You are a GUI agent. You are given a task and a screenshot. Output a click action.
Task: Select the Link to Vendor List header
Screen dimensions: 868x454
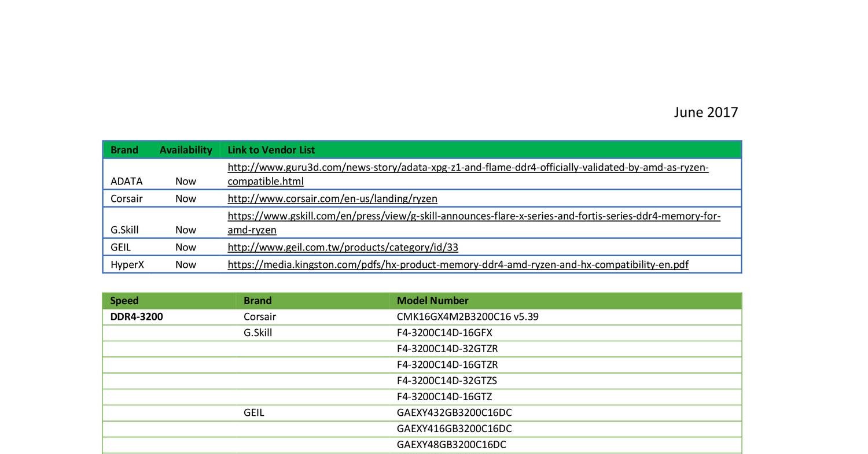[x=271, y=149]
